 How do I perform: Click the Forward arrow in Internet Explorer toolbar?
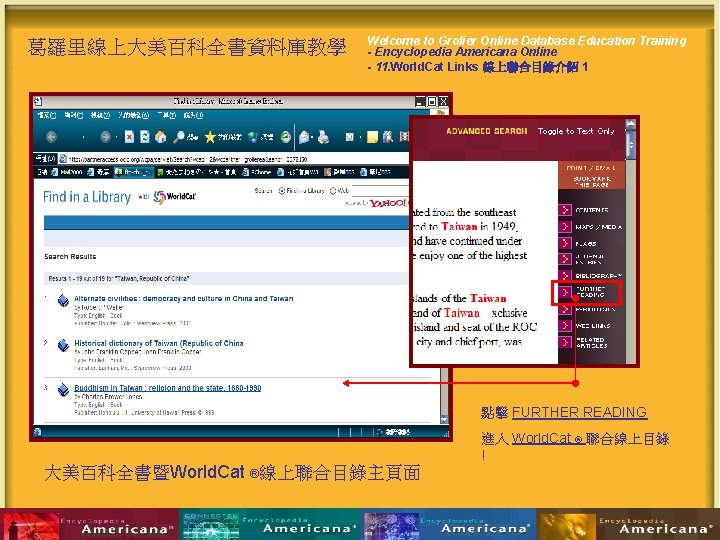coord(105,136)
